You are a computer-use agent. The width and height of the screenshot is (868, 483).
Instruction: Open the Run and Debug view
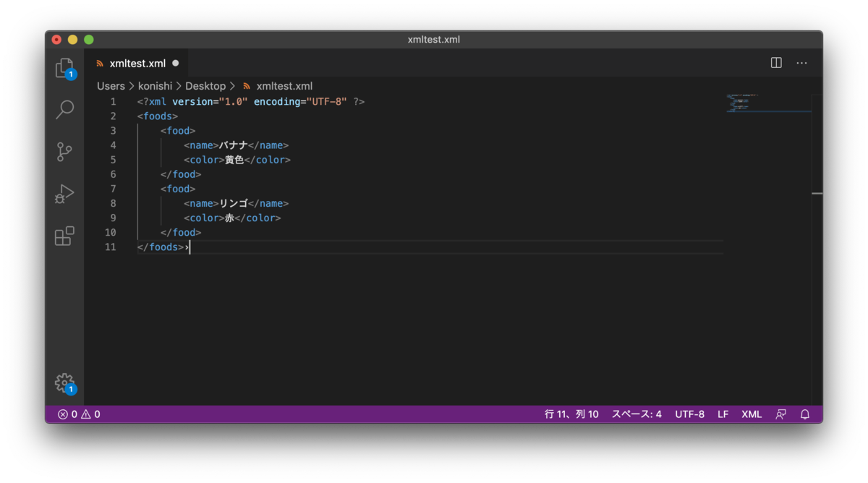tap(64, 194)
